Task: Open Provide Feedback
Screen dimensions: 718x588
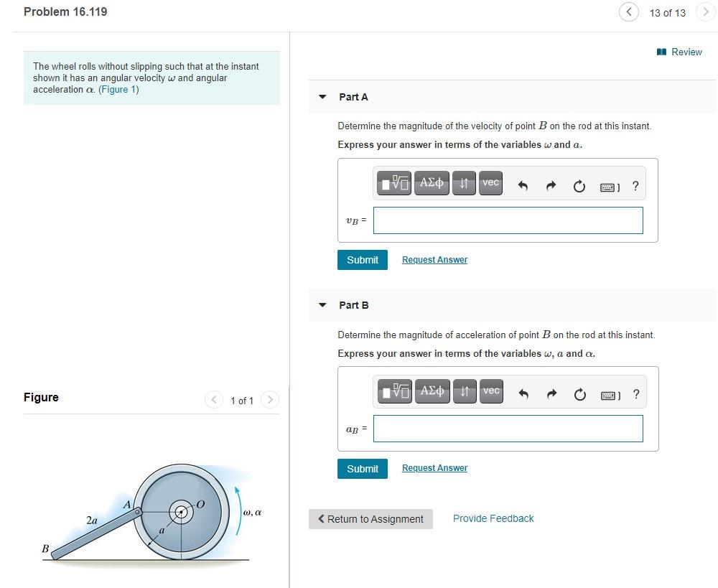Action: (493, 518)
